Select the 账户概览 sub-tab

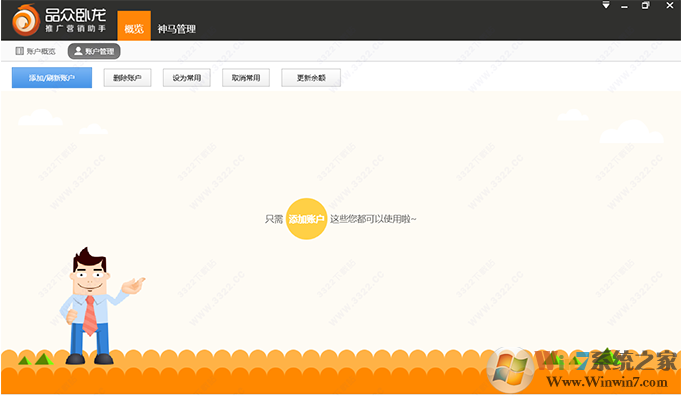pos(35,51)
